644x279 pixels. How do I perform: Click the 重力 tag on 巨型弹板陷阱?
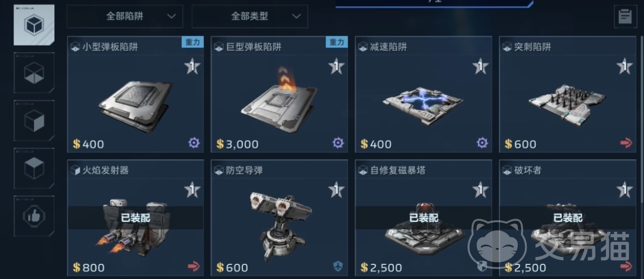tap(337, 42)
